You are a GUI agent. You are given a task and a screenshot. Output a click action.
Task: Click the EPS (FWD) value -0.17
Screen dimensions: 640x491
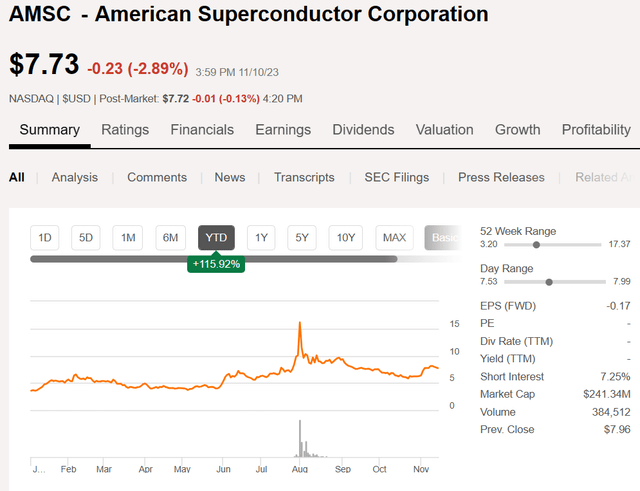[618, 306]
